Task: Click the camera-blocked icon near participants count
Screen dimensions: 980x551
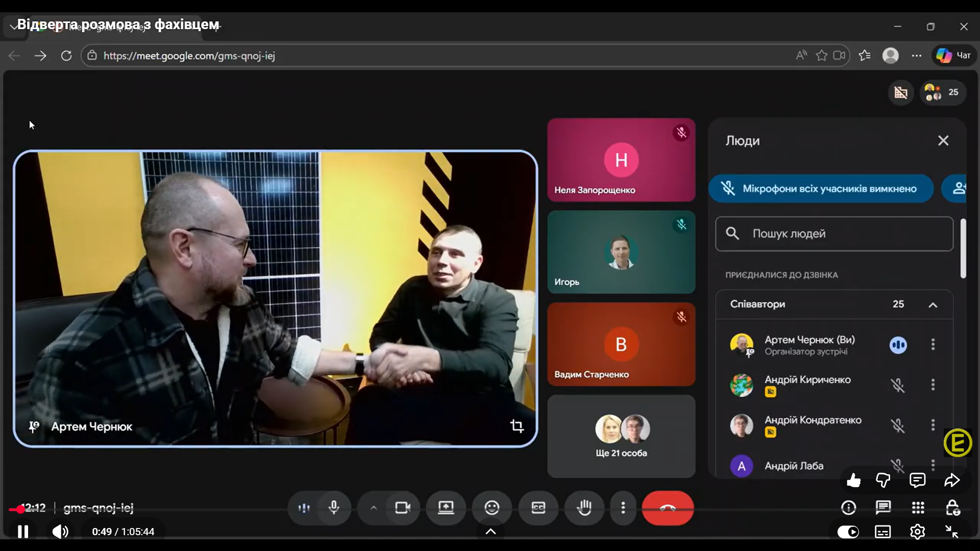Action: (x=901, y=92)
